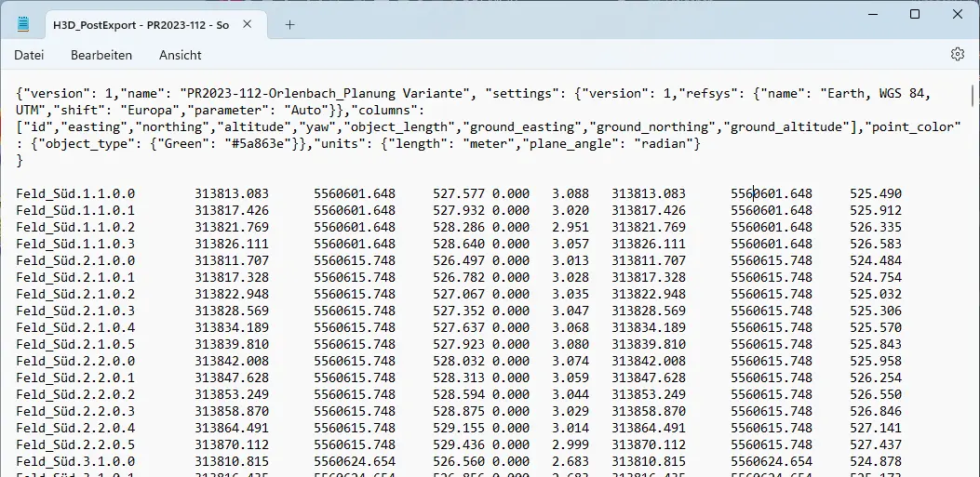Minimize the Notepad window

pos(872,14)
